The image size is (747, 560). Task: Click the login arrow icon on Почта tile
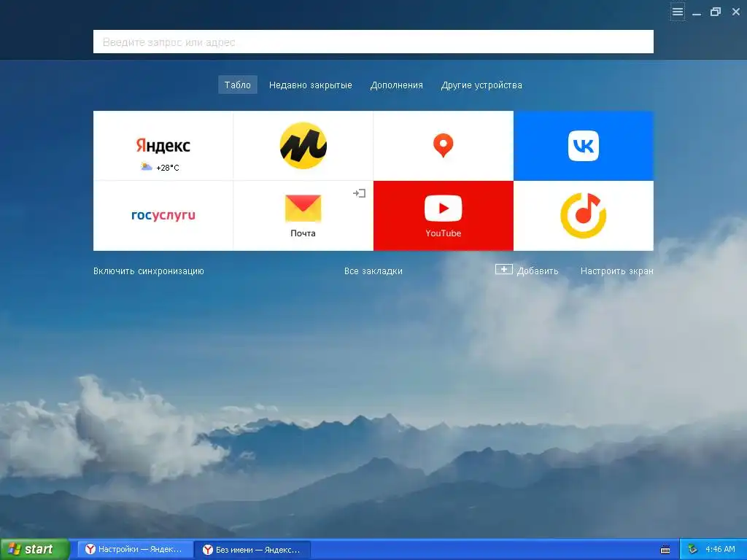(x=359, y=193)
